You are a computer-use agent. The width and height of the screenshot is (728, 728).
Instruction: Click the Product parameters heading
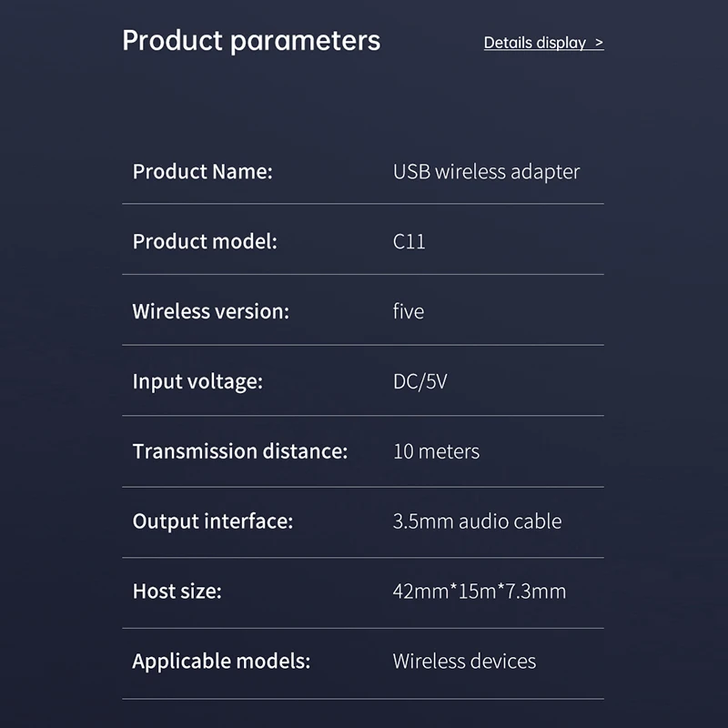(251, 41)
